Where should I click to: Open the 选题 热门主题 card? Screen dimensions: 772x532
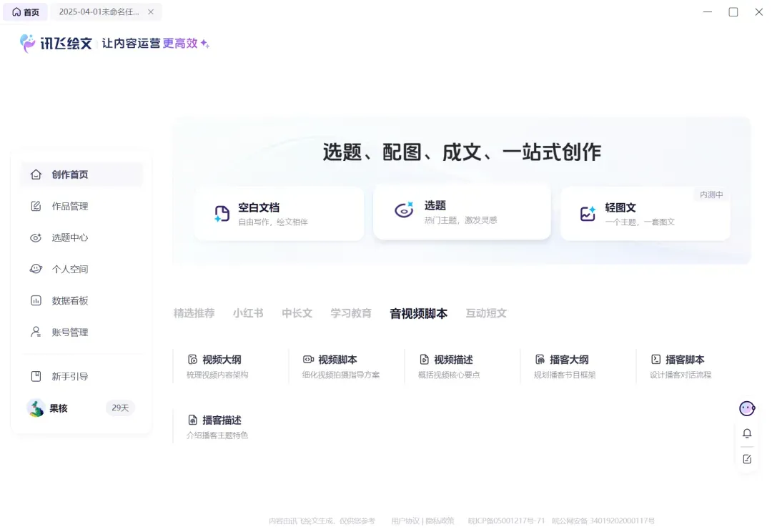pyautogui.click(x=462, y=212)
